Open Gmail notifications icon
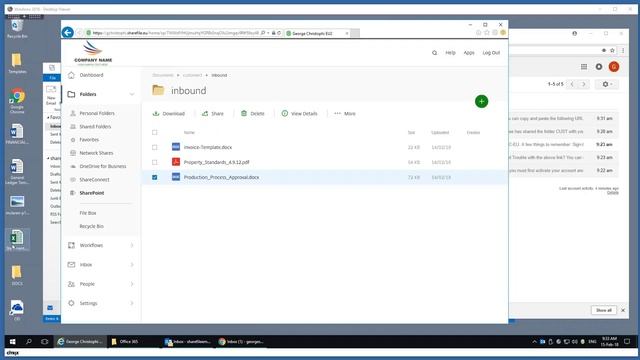 599,67
